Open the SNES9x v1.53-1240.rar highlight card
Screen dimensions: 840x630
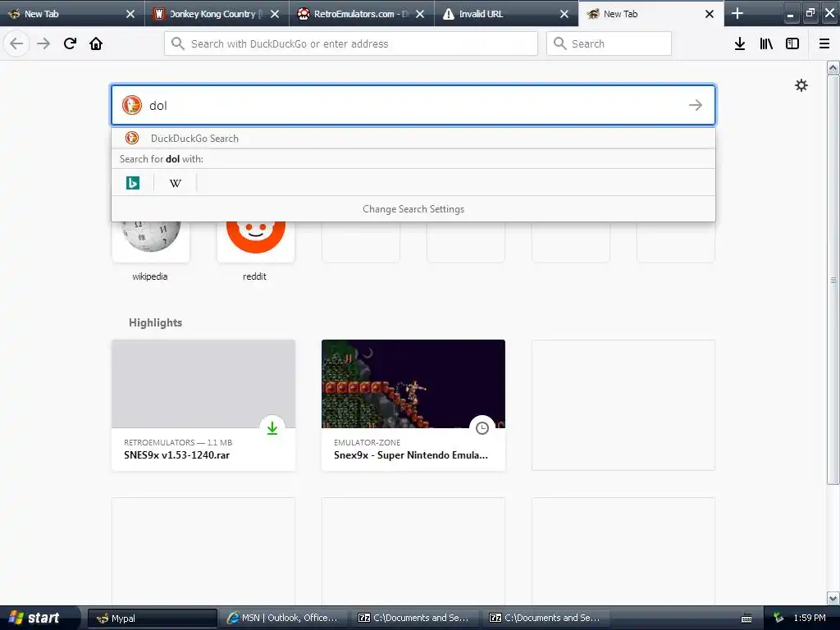(203, 405)
